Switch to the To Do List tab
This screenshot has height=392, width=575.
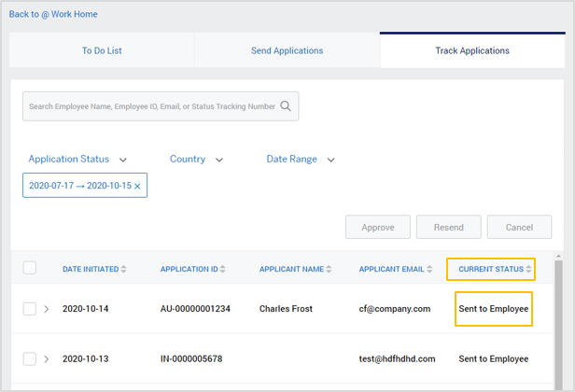click(102, 50)
